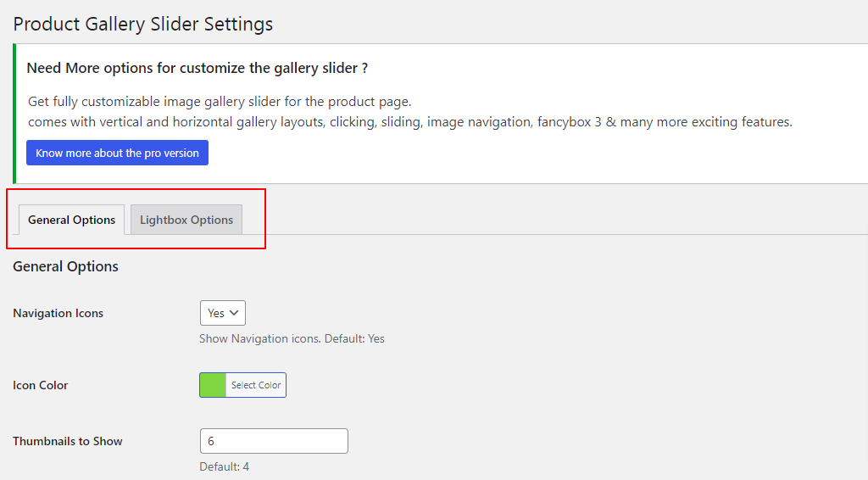Open the Navigation Icons Yes dropdown
The width and height of the screenshot is (868, 480).
pyautogui.click(x=223, y=313)
